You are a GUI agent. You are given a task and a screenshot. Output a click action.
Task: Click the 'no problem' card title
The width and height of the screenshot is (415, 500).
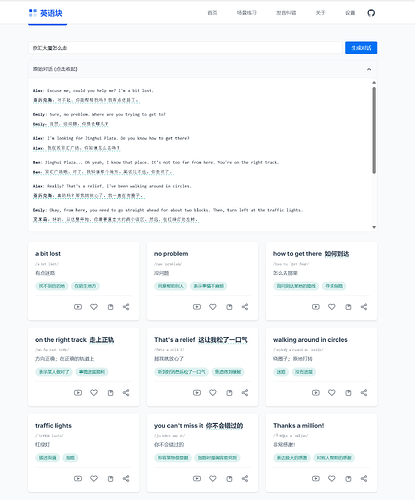(171, 254)
